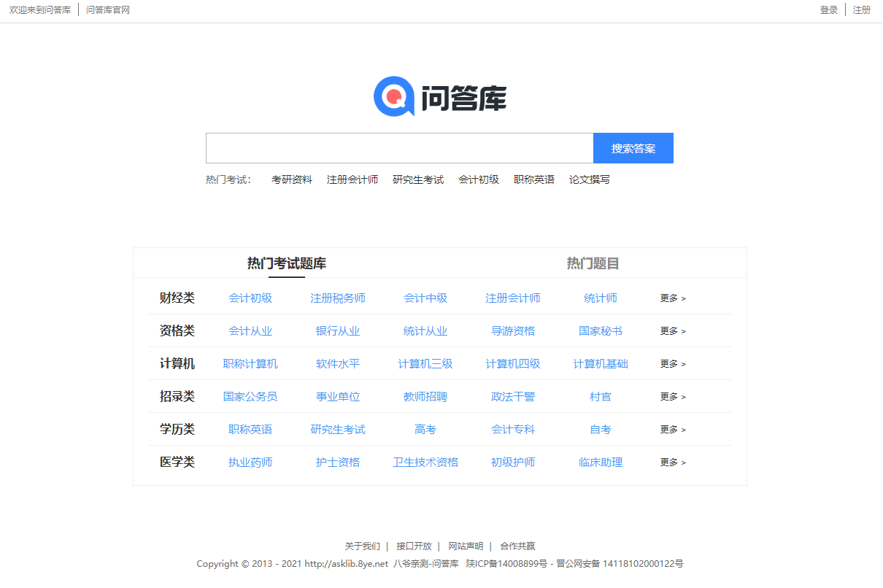Screen dimensions: 883x588
Task: Open 高考 under 学历类
Action: point(425,429)
